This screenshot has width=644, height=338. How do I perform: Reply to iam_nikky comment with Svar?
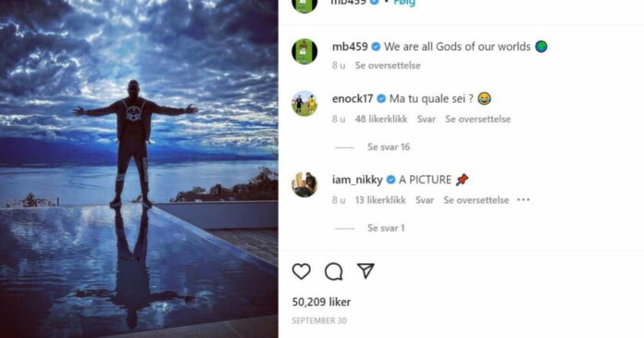pyautogui.click(x=425, y=200)
